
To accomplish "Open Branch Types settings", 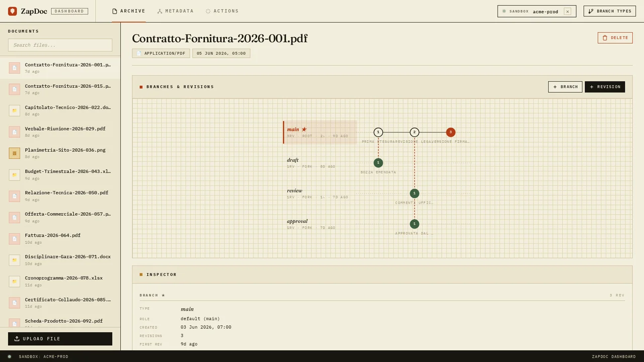I will tap(610, 11).
